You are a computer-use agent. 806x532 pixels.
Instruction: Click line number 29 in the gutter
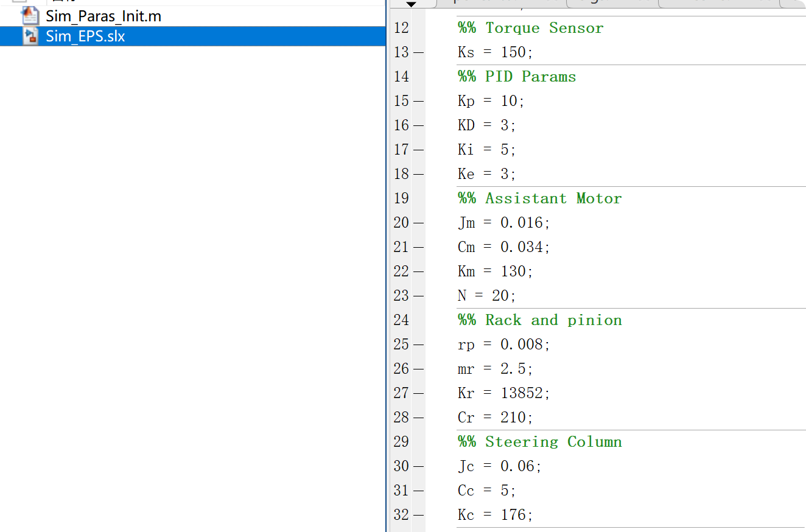[x=401, y=442]
